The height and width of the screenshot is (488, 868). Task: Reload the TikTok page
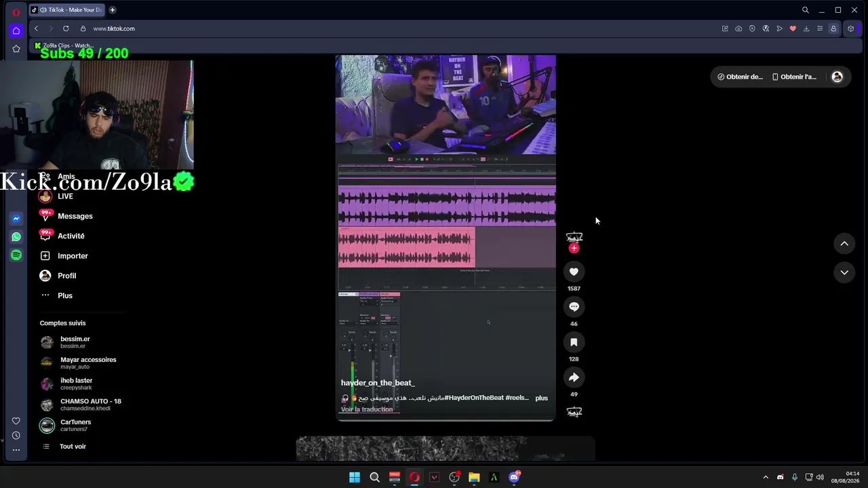[66, 28]
